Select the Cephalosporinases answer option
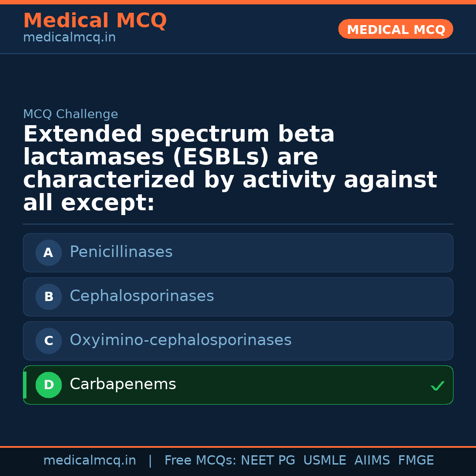476x476 pixels. (x=238, y=297)
